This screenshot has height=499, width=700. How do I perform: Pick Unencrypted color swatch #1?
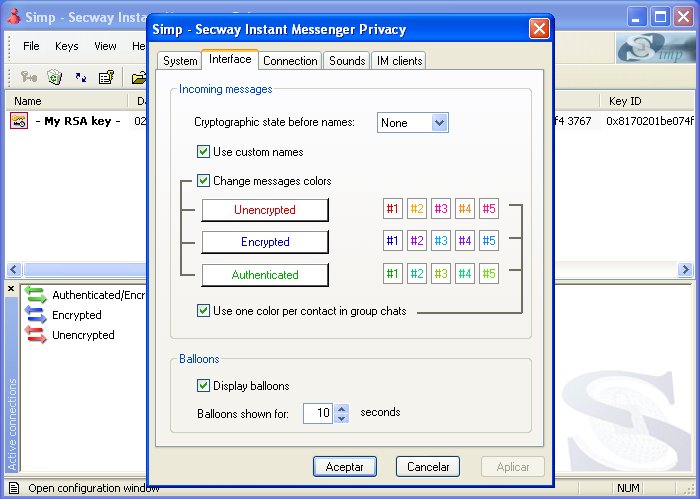coord(393,208)
